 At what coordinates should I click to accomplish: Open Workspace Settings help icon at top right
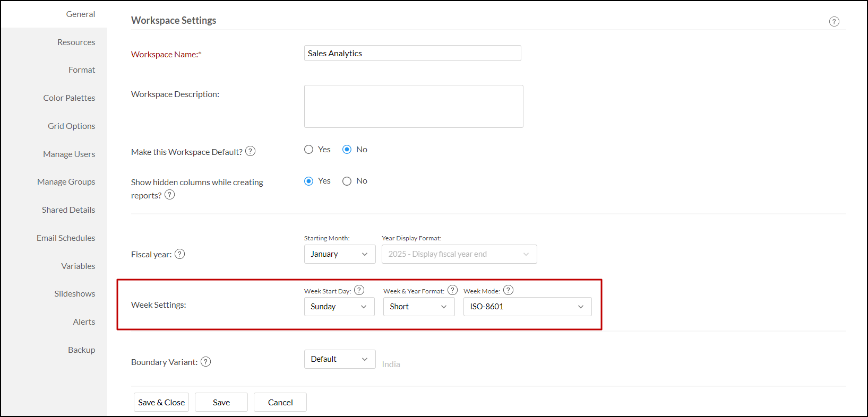(x=834, y=22)
